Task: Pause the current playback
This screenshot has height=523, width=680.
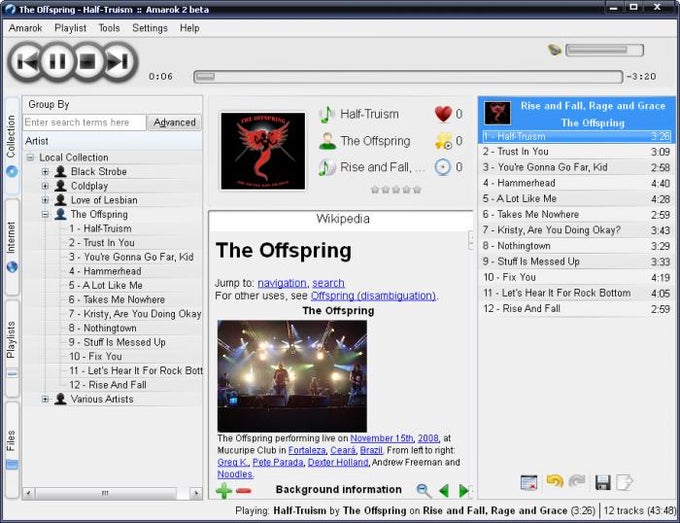Action: 57,62
